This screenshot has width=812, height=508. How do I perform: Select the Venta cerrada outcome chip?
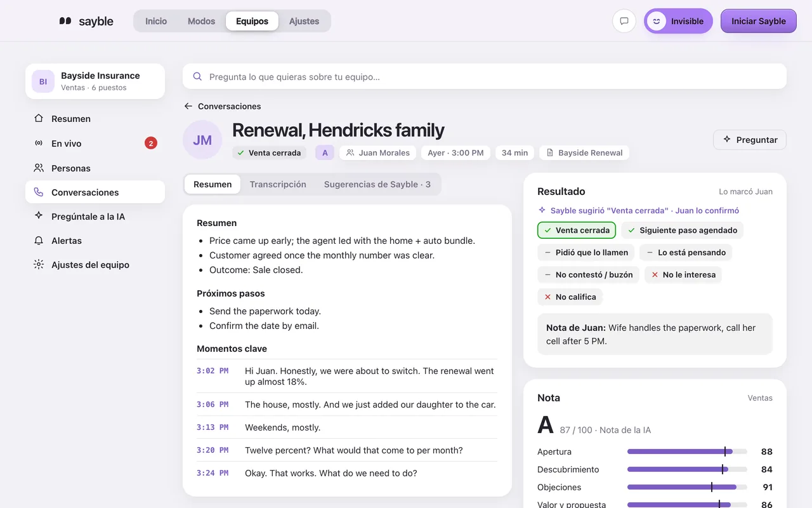(577, 230)
